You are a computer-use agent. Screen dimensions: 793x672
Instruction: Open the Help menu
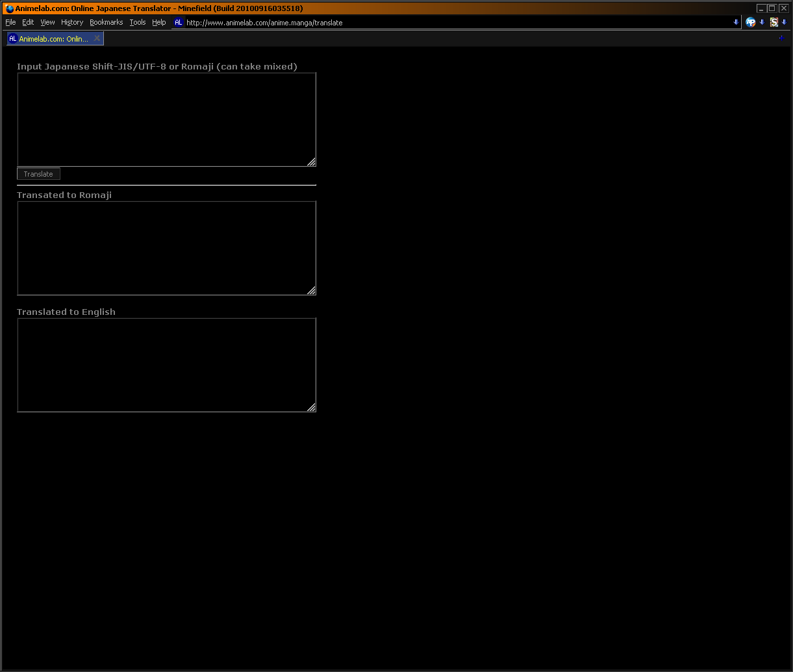click(x=159, y=22)
